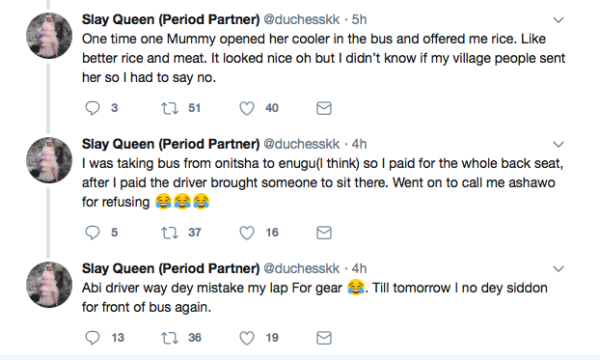This screenshot has height=360, width=600.
Task: Share the back seat tweet by message
Action: (324, 233)
